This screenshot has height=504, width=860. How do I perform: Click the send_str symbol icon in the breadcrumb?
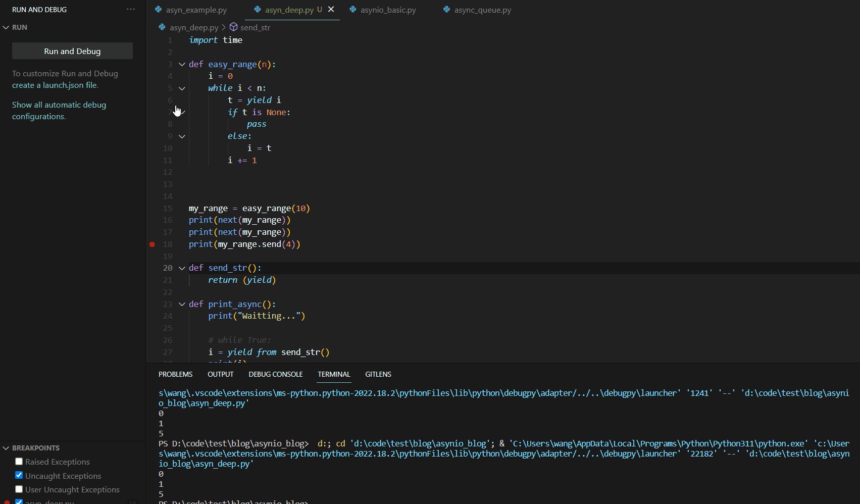[233, 27]
